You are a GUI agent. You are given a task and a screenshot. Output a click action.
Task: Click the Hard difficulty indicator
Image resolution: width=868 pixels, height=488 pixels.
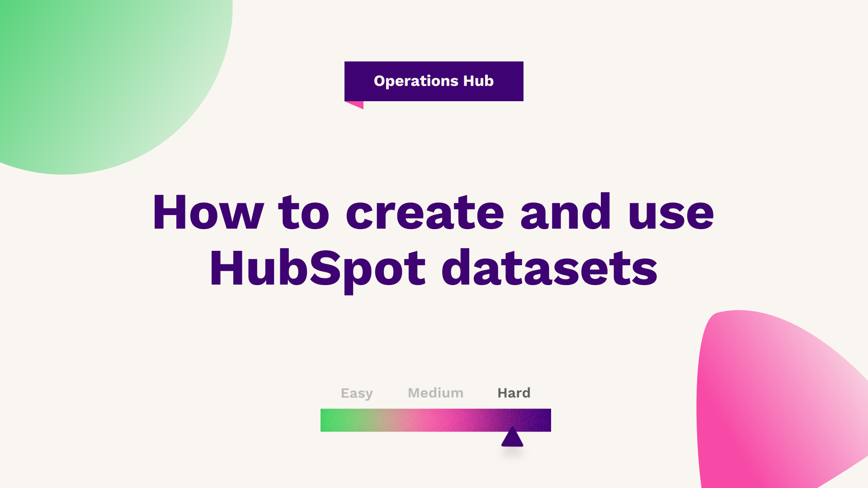coord(511,438)
